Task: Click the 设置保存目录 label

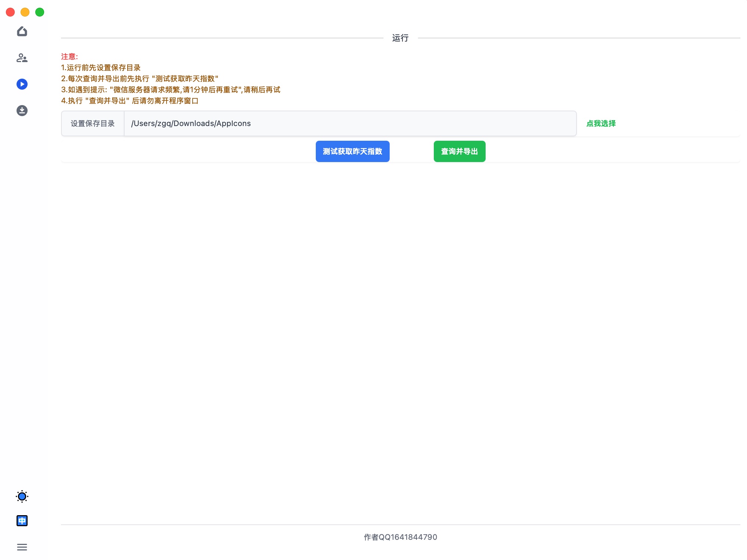Action: click(93, 123)
